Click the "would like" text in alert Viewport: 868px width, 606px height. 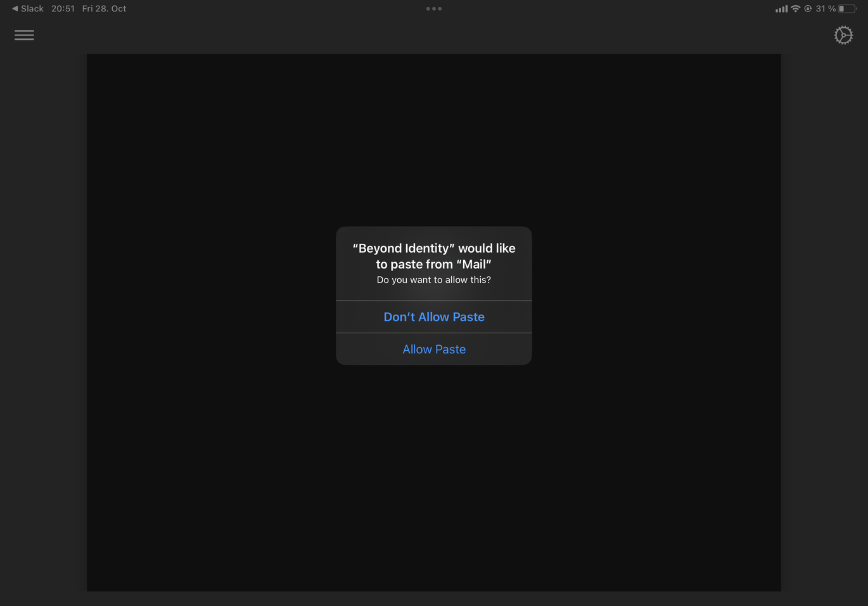487,248
